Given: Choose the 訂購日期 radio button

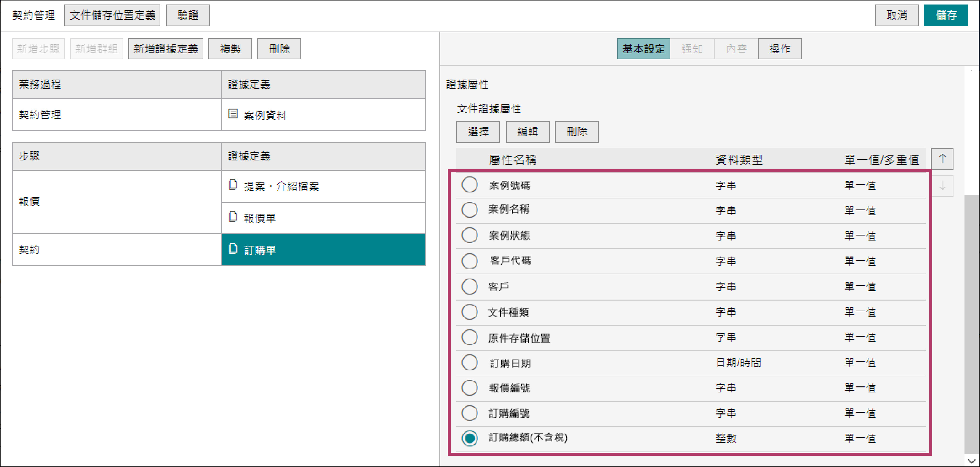Looking at the screenshot, I should (469, 362).
